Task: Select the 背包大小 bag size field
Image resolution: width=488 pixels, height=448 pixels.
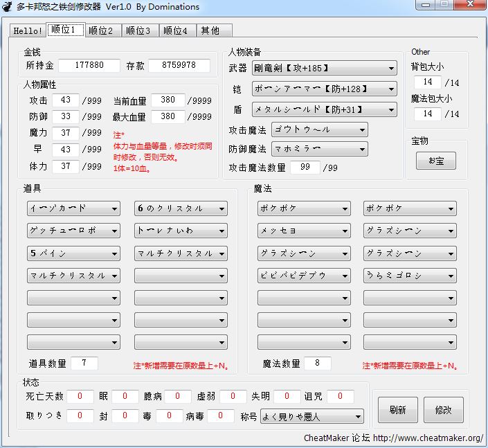Action: pyautogui.click(x=427, y=82)
